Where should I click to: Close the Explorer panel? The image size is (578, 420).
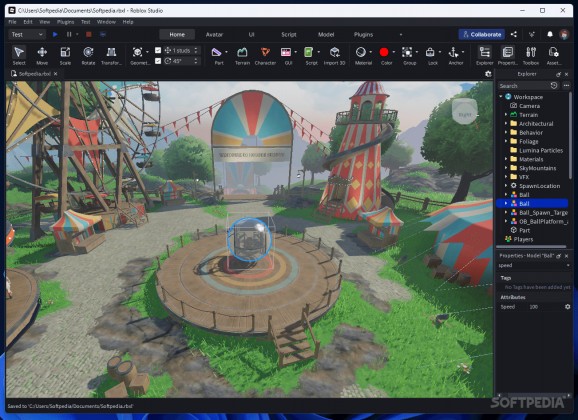(x=567, y=74)
